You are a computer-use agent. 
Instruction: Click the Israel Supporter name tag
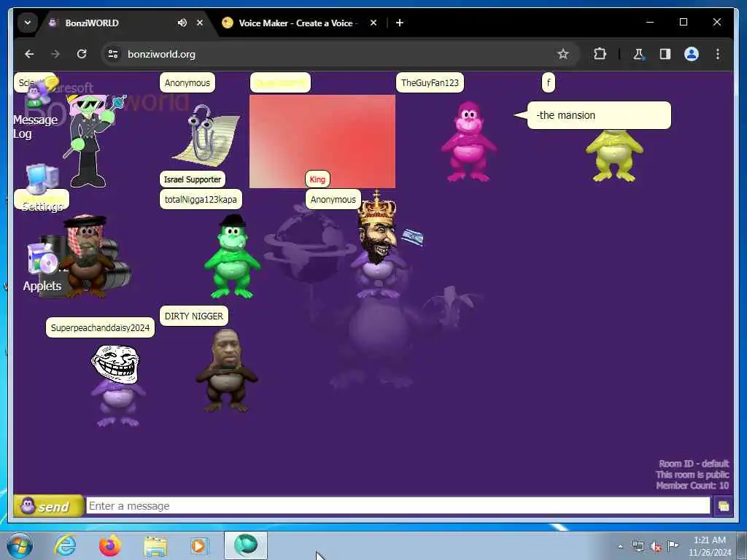tap(193, 179)
